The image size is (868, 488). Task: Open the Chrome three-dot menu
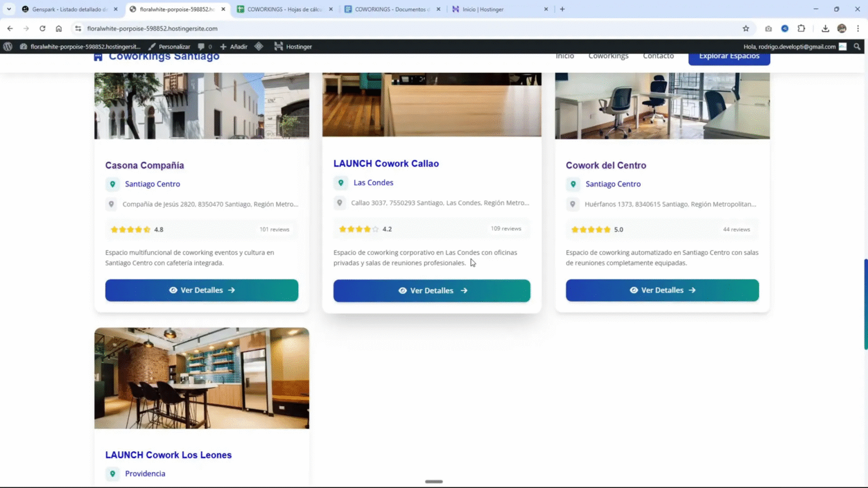[858, 28]
